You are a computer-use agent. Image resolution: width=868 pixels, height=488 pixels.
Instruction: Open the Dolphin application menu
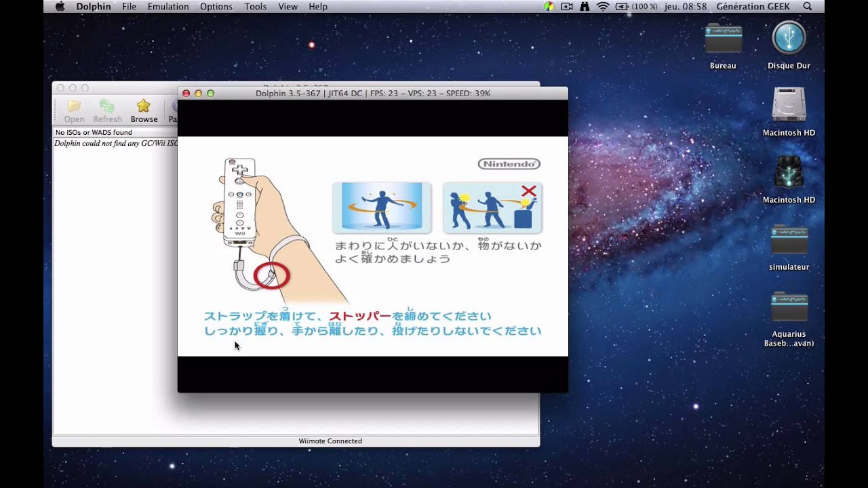tap(94, 6)
